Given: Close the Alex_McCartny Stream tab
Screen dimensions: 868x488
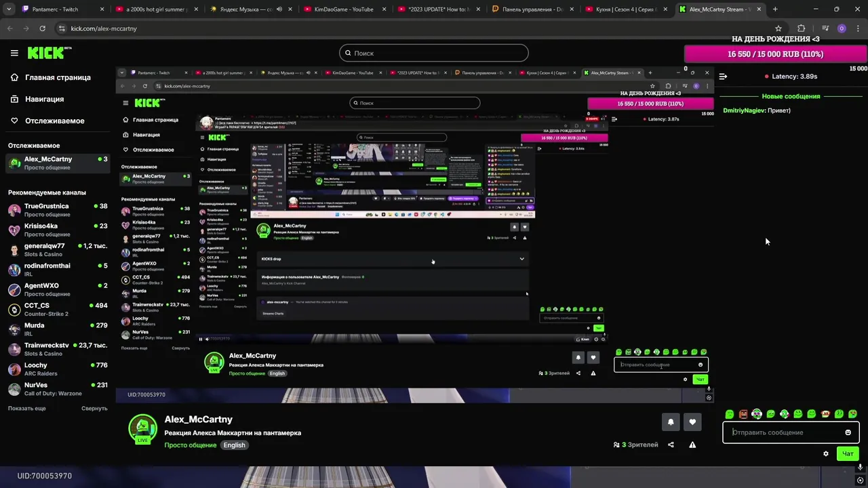Looking at the screenshot, I should click(x=759, y=9).
